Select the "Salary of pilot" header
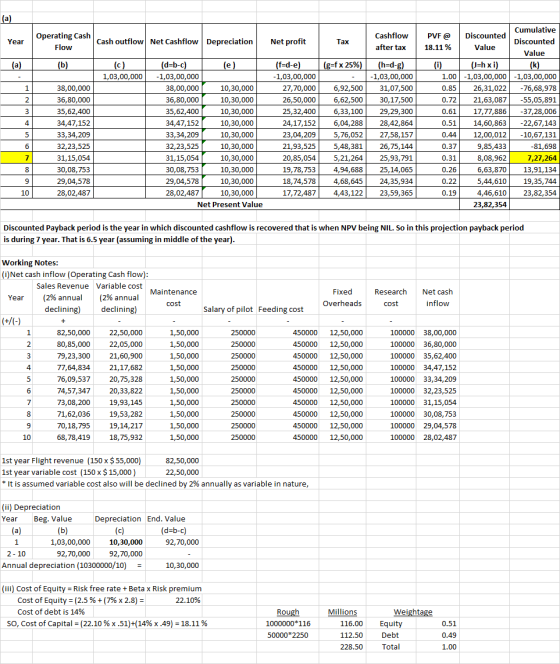 point(228,309)
